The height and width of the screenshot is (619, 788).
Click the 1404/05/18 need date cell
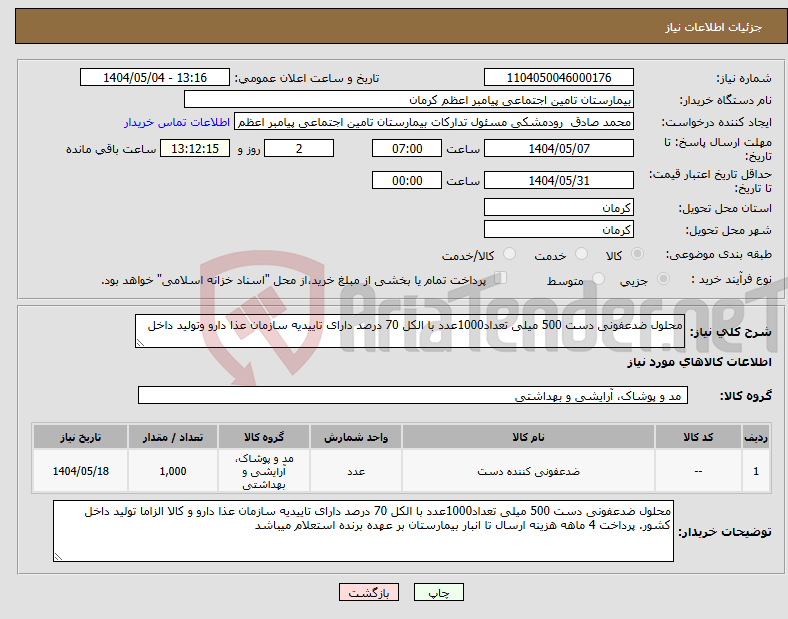point(80,471)
